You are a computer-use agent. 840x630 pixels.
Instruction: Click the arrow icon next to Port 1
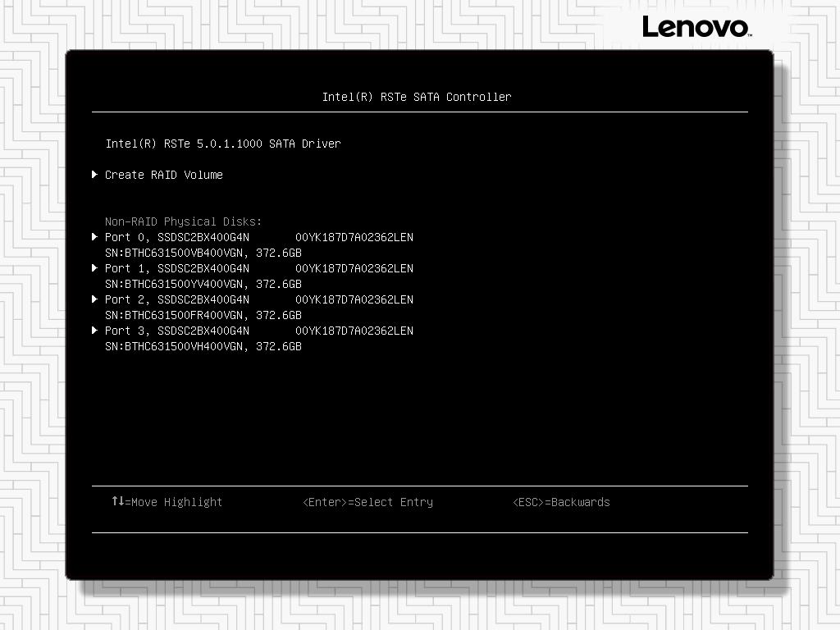(95, 268)
